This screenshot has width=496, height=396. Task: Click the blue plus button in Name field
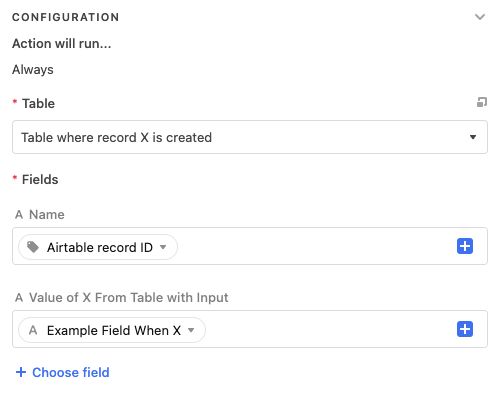(465, 246)
